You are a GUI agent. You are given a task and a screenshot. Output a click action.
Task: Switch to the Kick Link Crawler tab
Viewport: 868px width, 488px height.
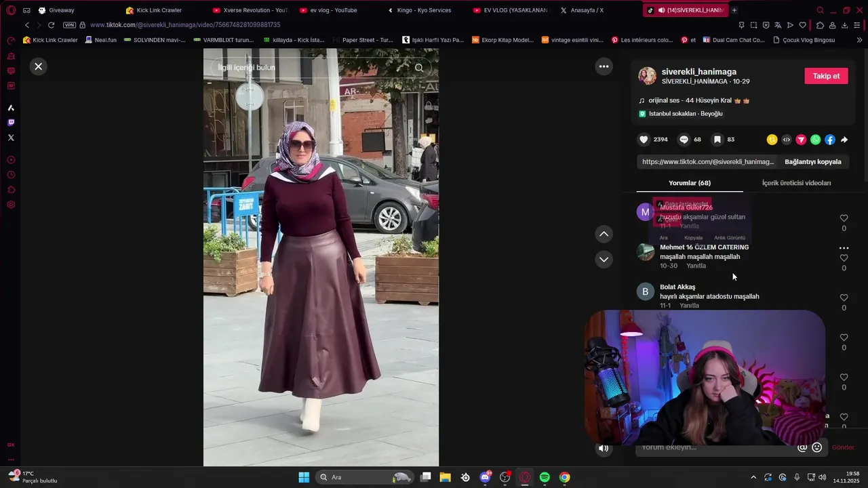159,10
